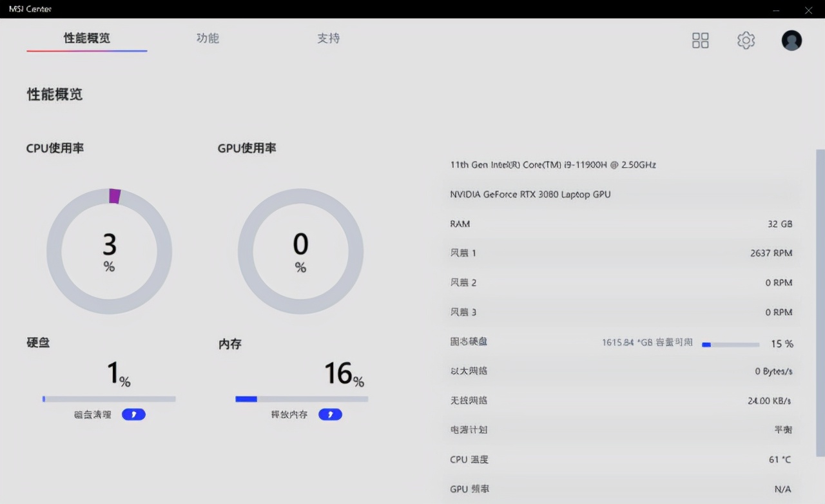Click the 无线网路 label
This screenshot has height=504, width=825.
(x=469, y=401)
